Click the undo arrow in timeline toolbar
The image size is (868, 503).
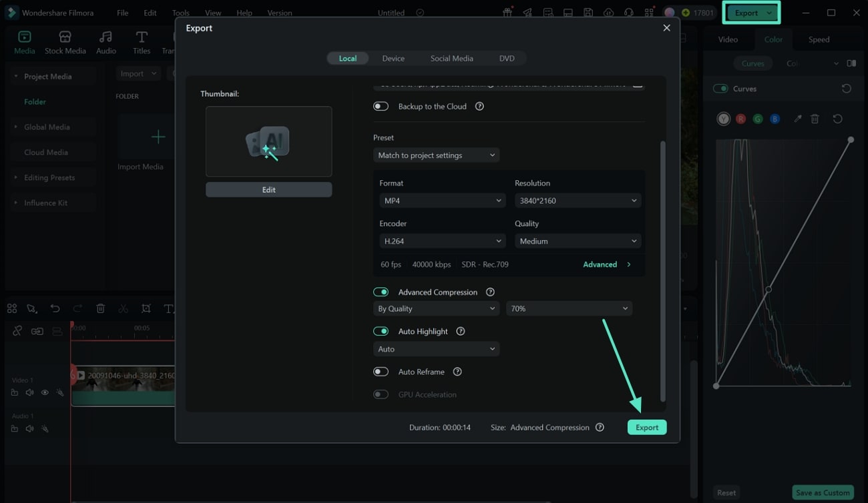coord(55,308)
